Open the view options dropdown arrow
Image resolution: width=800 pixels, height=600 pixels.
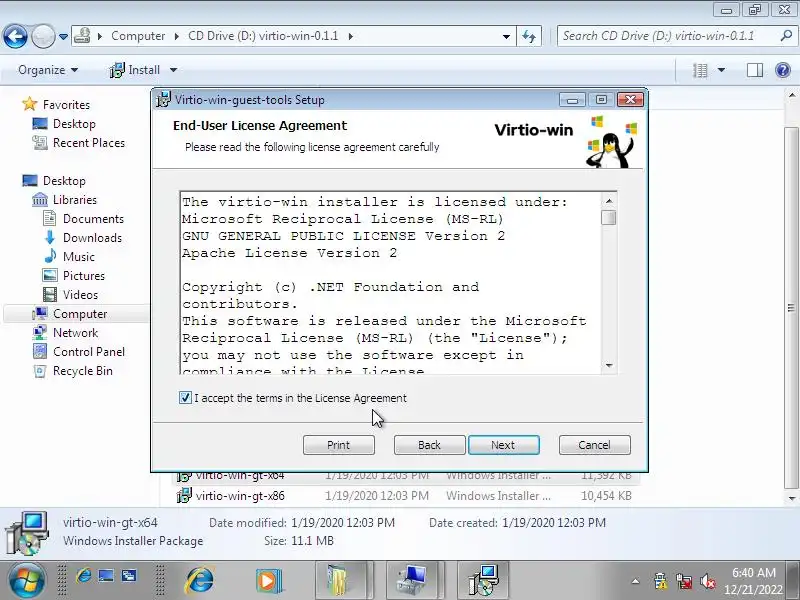pos(721,70)
